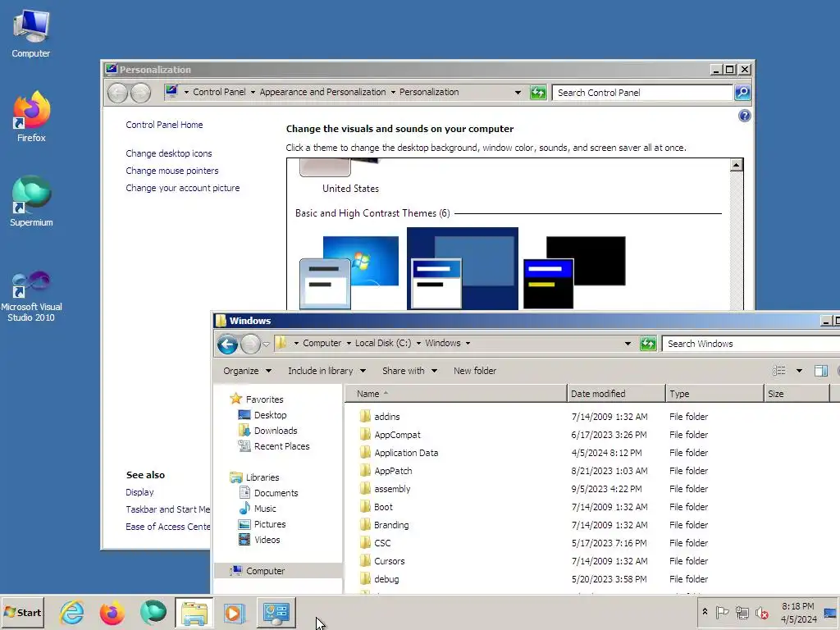This screenshot has height=630, width=840.
Task: Open Change your account picture link
Action: [183, 188]
